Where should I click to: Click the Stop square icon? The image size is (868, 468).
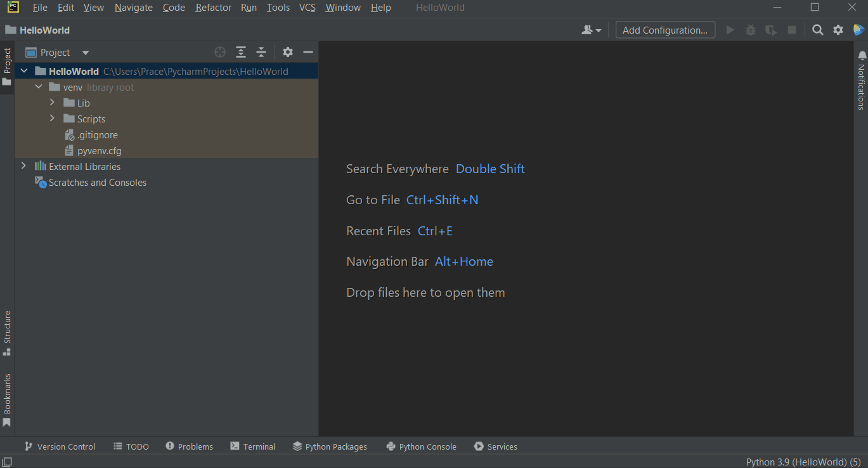(x=792, y=30)
